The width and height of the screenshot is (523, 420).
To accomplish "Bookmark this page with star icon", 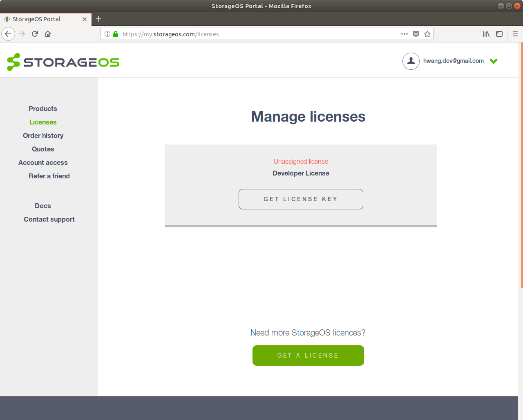I will (427, 34).
